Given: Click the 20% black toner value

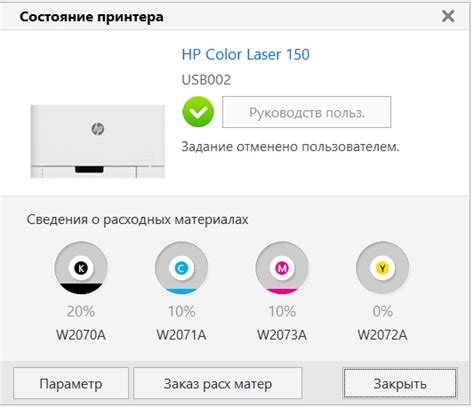Looking at the screenshot, I should (81, 311).
